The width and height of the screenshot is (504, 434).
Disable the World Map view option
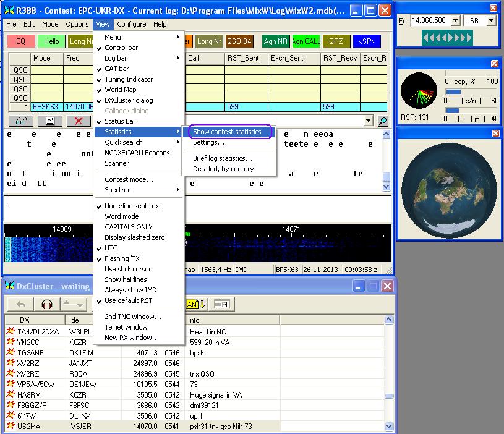click(120, 90)
